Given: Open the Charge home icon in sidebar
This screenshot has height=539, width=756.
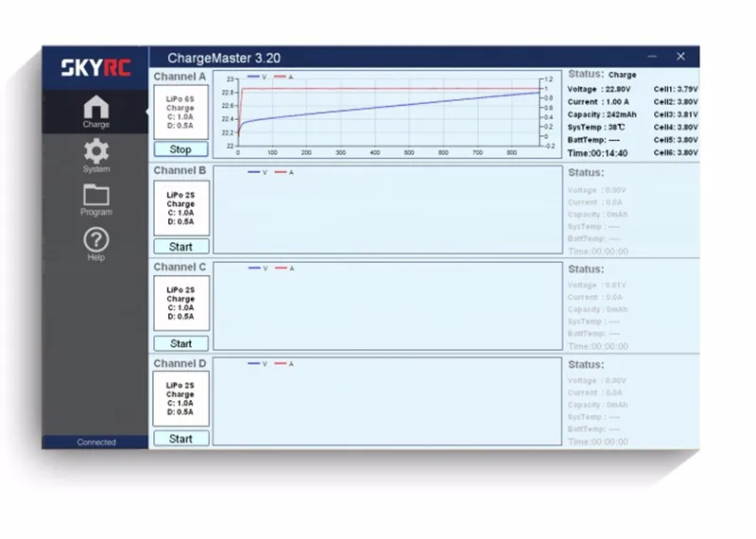Looking at the screenshot, I should click(x=96, y=111).
